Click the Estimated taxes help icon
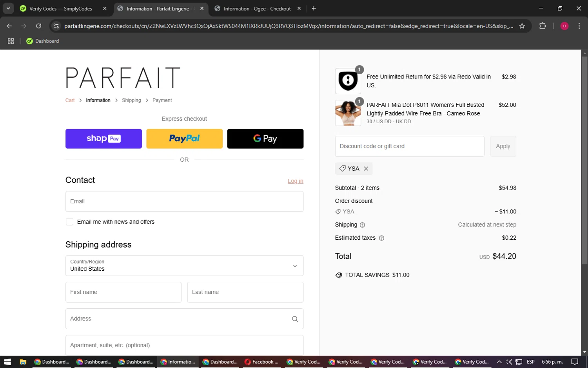The width and height of the screenshot is (588, 368). (381, 238)
